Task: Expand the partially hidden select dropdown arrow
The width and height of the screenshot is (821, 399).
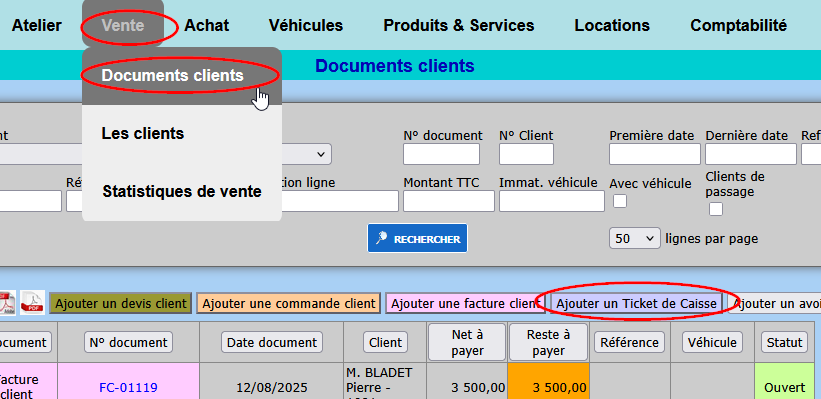Action: point(320,154)
